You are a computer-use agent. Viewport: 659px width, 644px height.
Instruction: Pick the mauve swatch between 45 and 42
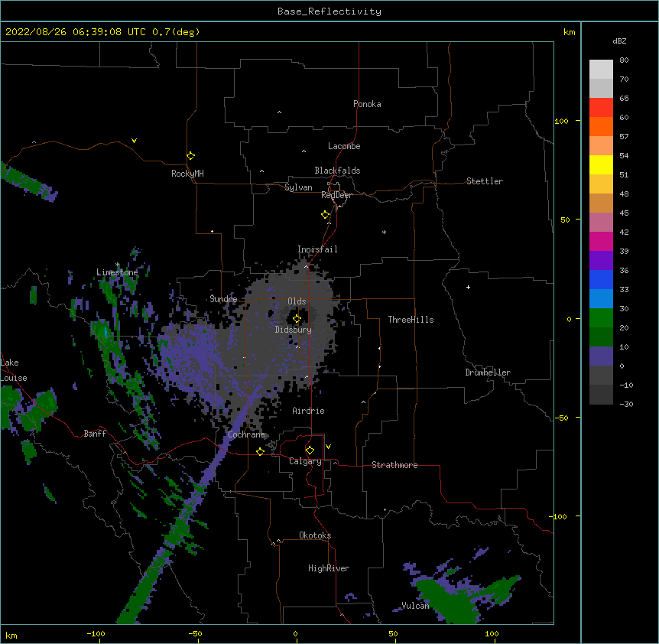coord(601,223)
